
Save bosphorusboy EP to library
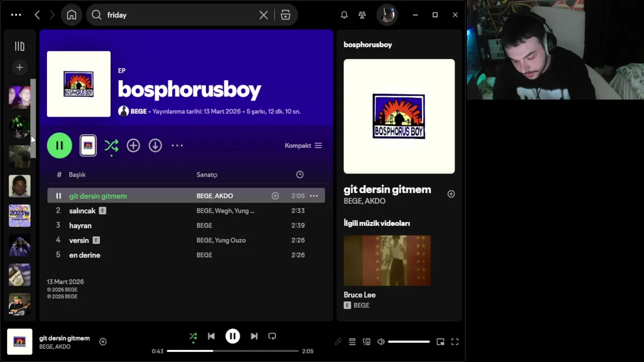133,146
